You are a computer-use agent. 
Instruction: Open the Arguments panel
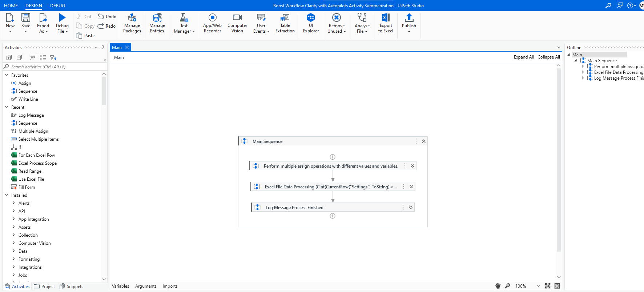coord(146,286)
